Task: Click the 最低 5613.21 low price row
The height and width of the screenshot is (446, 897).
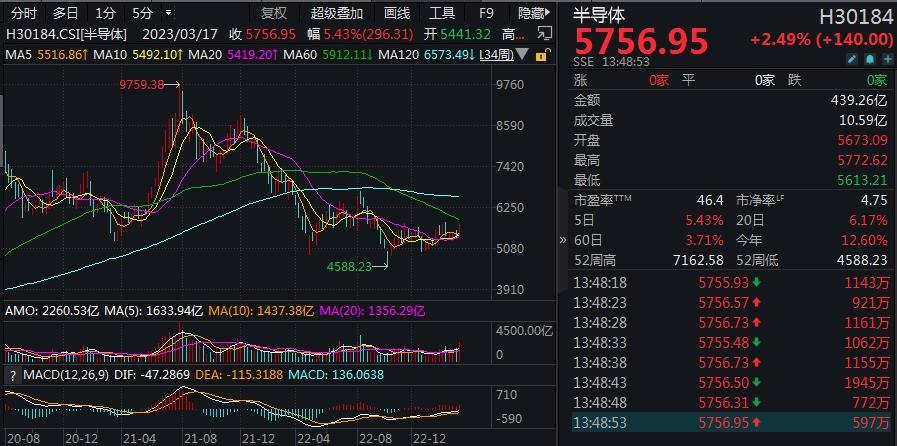Action: (x=731, y=180)
